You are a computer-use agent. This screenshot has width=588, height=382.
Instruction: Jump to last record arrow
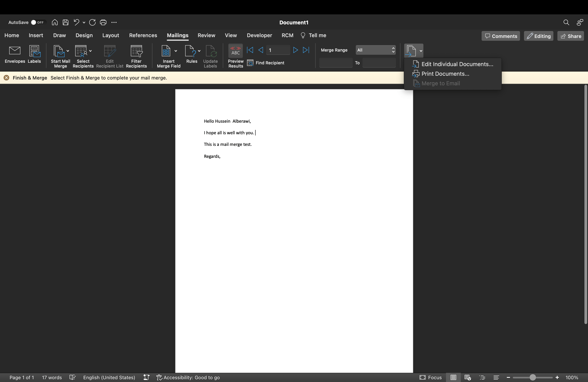(x=306, y=50)
